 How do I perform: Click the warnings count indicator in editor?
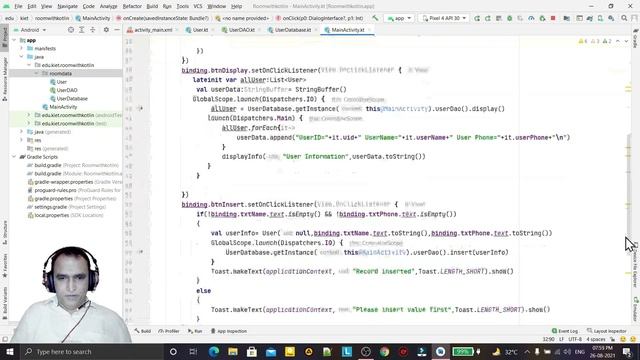(595, 41)
